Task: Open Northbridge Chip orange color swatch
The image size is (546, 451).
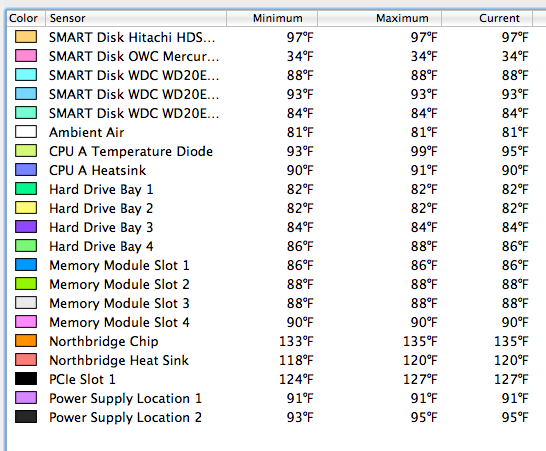Action: pos(26,341)
